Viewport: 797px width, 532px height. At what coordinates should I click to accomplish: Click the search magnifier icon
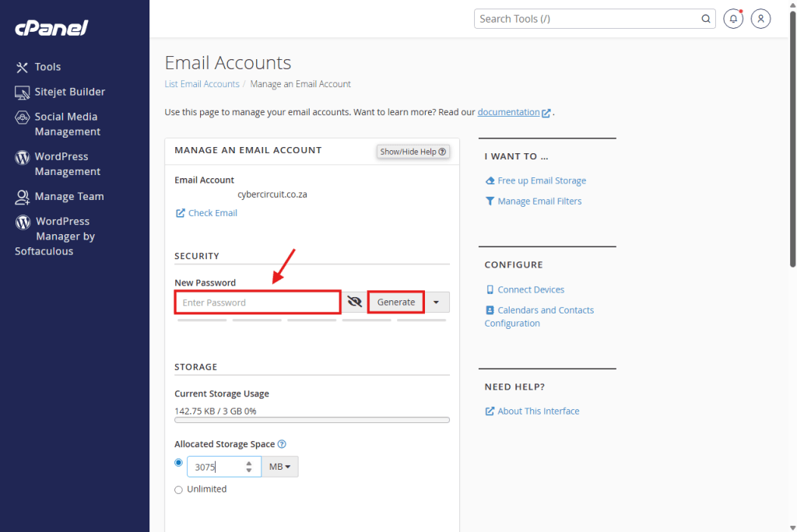point(706,19)
